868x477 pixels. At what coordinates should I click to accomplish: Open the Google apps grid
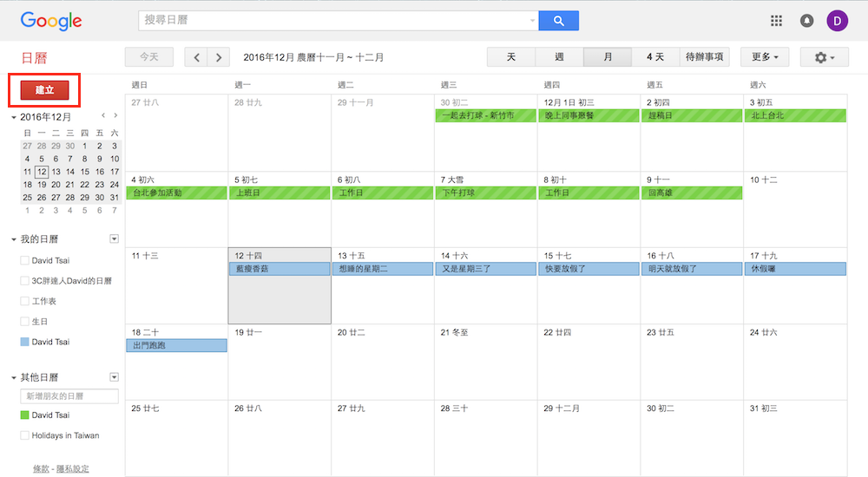coord(776,21)
